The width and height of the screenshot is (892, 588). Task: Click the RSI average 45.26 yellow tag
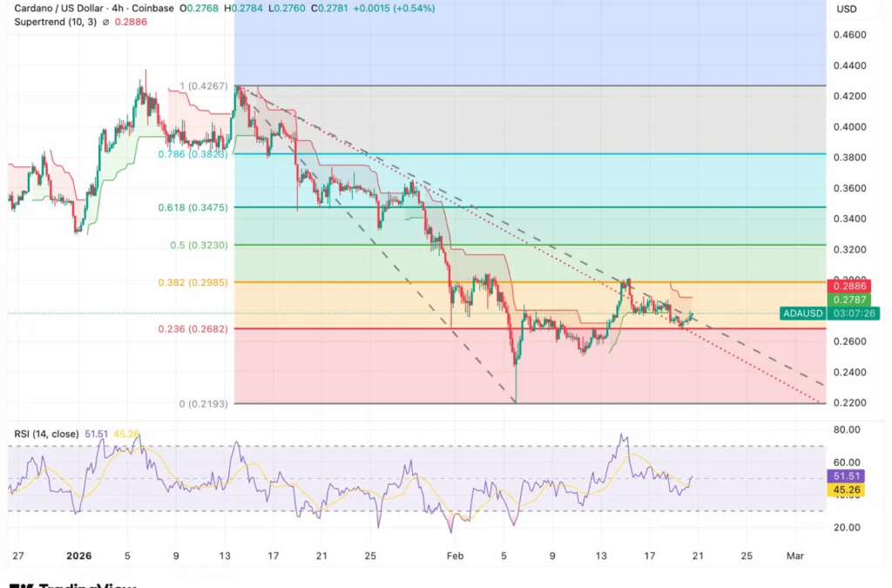point(850,490)
